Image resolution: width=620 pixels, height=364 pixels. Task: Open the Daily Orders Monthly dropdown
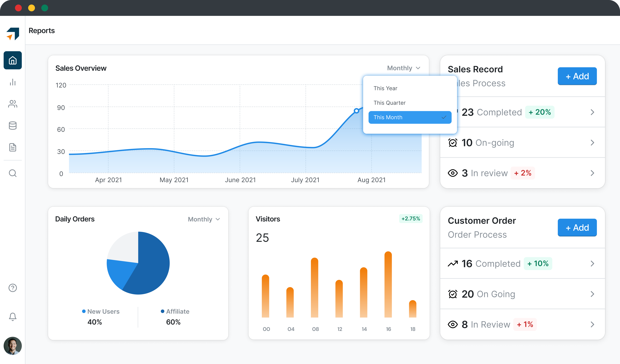204,219
